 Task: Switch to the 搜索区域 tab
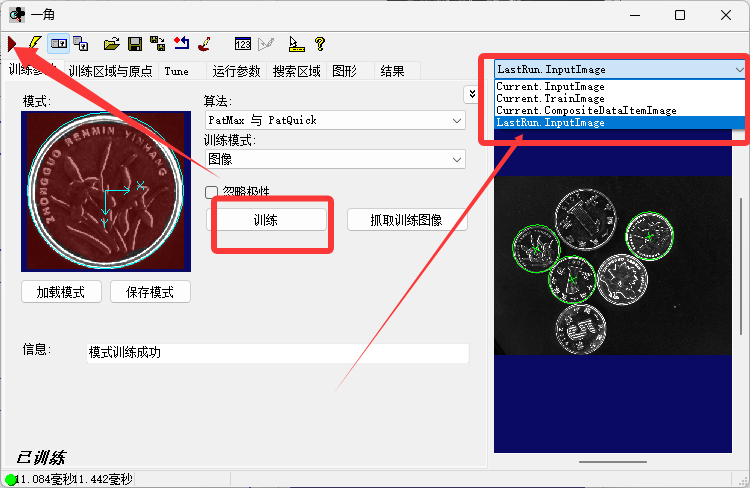(297, 71)
